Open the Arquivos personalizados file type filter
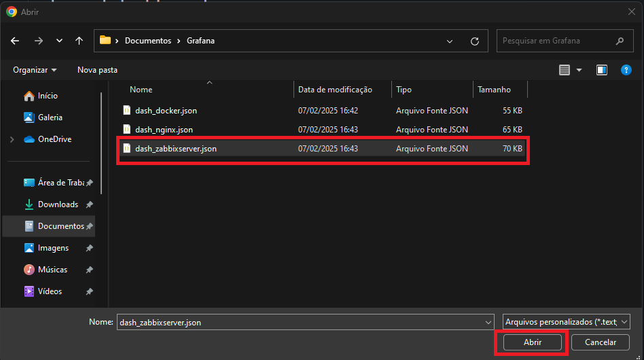This screenshot has width=644, height=360. coord(566,322)
